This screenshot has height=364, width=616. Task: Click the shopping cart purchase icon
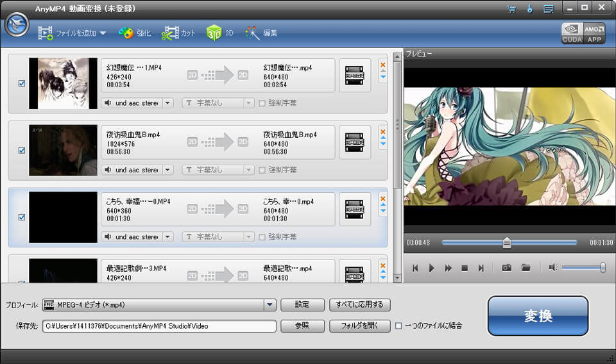[x=511, y=8]
